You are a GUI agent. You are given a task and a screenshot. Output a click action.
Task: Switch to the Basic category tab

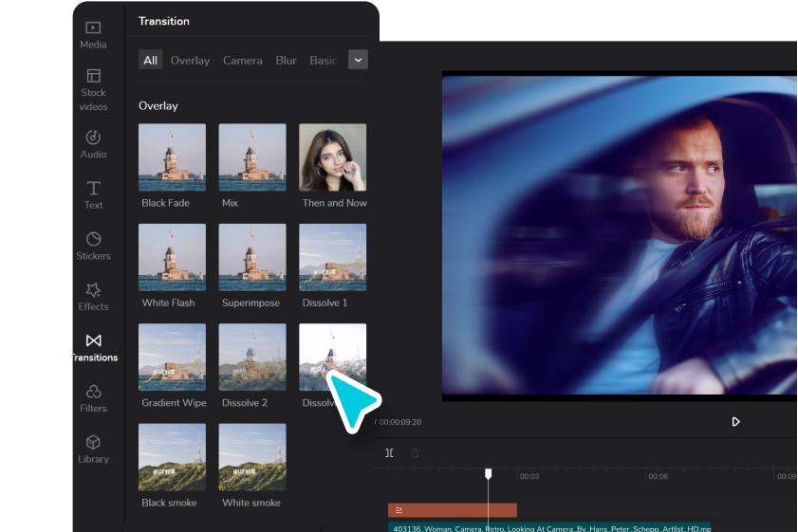[324, 60]
